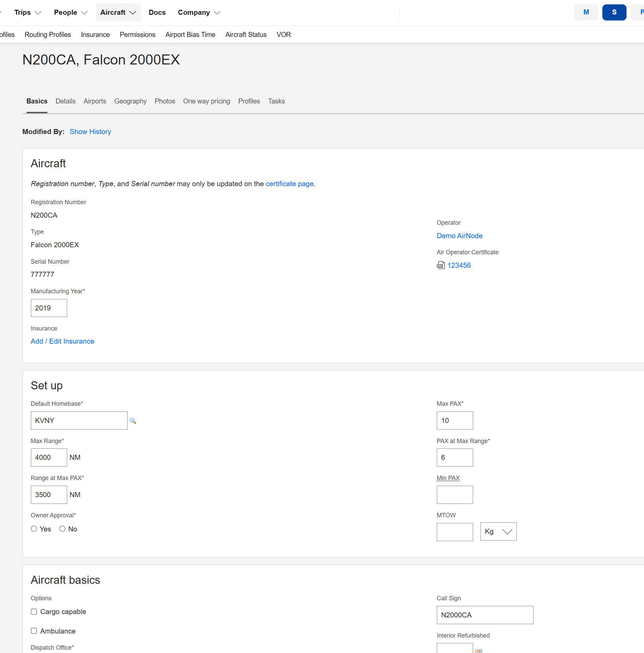Switch to the Details tab
The image size is (644, 653).
pos(65,101)
